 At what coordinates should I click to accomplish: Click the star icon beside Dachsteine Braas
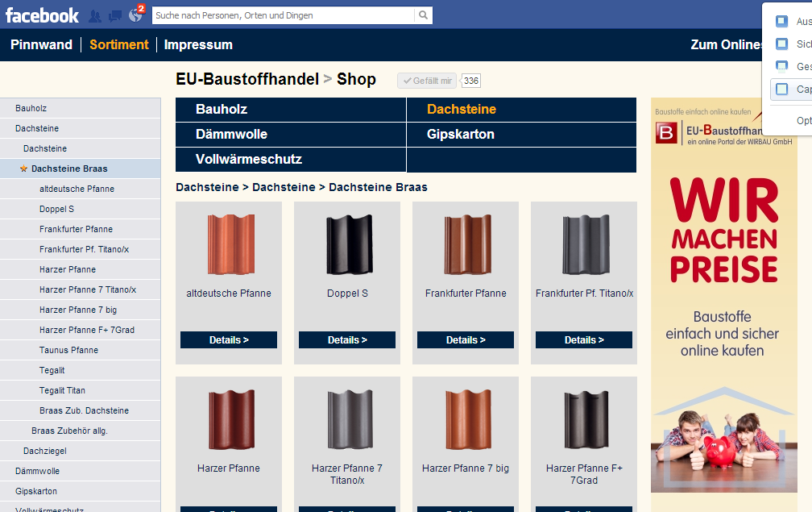pyautogui.click(x=23, y=169)
